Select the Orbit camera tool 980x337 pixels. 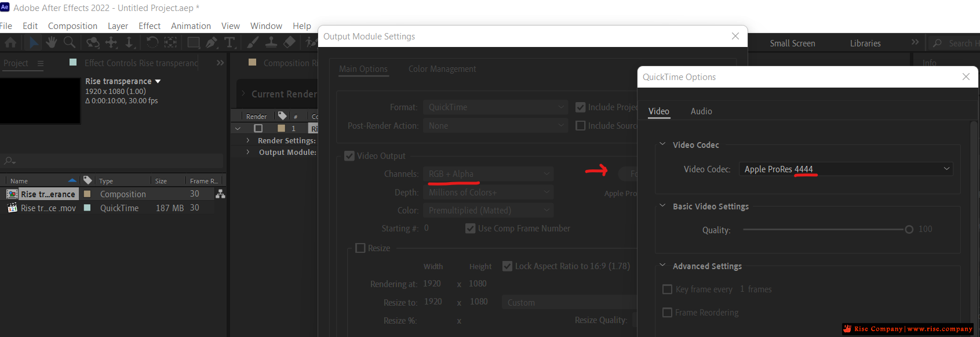point(93,42)
